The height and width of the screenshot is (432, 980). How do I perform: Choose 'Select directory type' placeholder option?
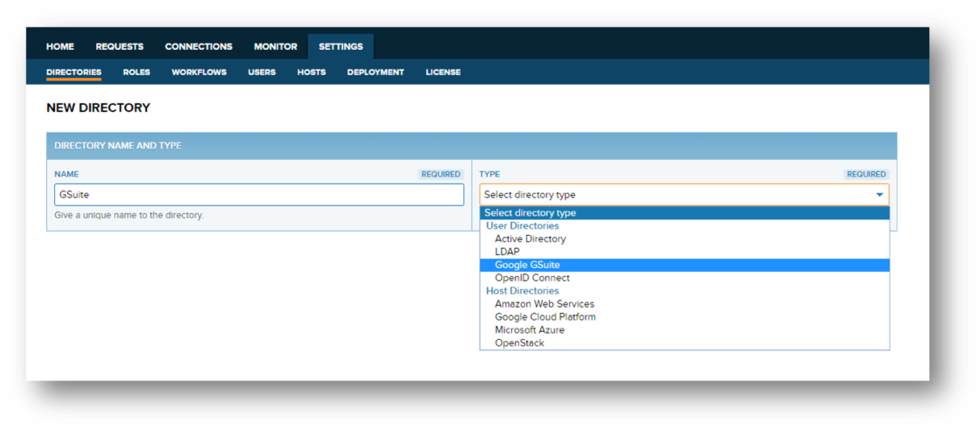[x=685, y=213]
